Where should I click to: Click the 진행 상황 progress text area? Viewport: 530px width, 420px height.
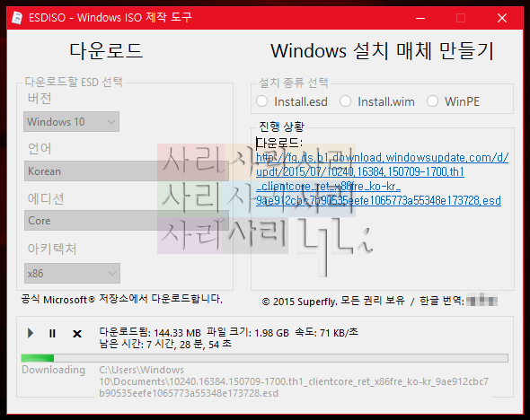pyautogui.click(x=383, y=209)
